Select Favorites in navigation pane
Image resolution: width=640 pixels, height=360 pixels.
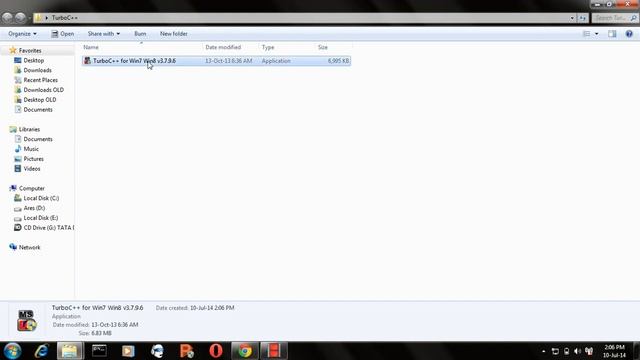pos(30,51)
